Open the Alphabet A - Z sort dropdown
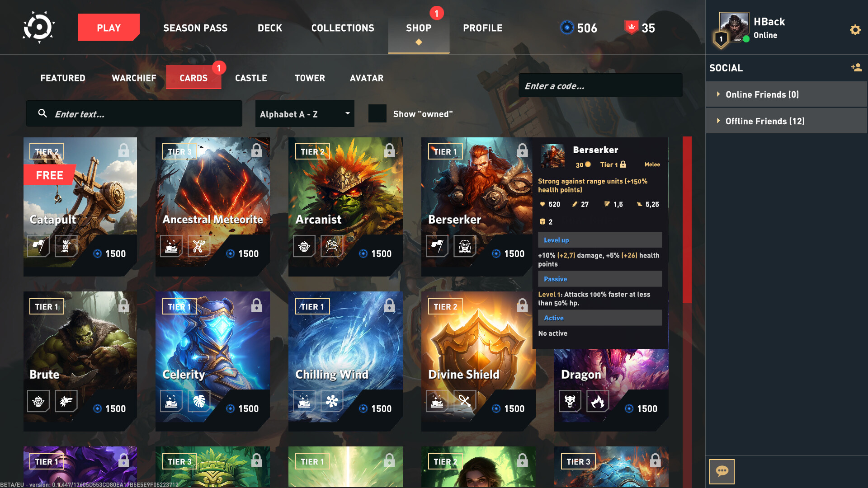The image size is (868, 488). pyautogui.click(x=305, y=114)
